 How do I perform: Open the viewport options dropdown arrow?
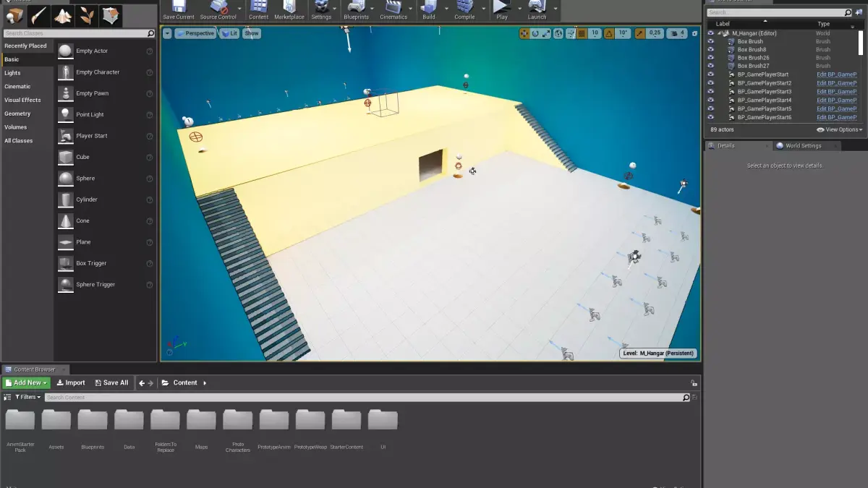click(x=167, y=33)
